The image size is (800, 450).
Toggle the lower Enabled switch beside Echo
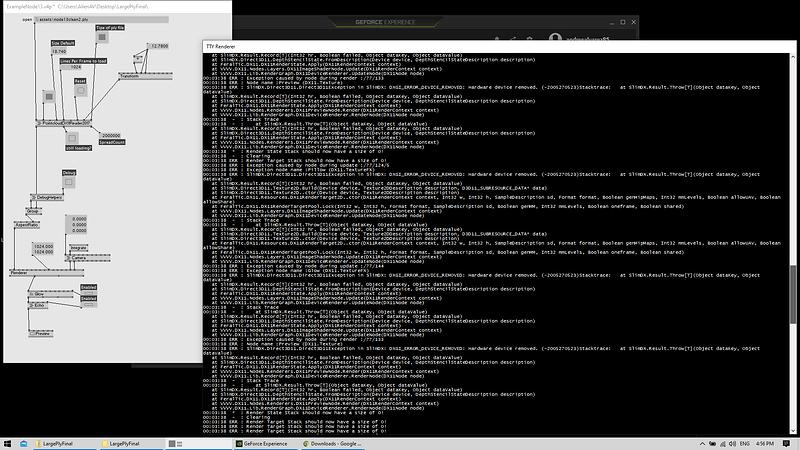(89, 305)
